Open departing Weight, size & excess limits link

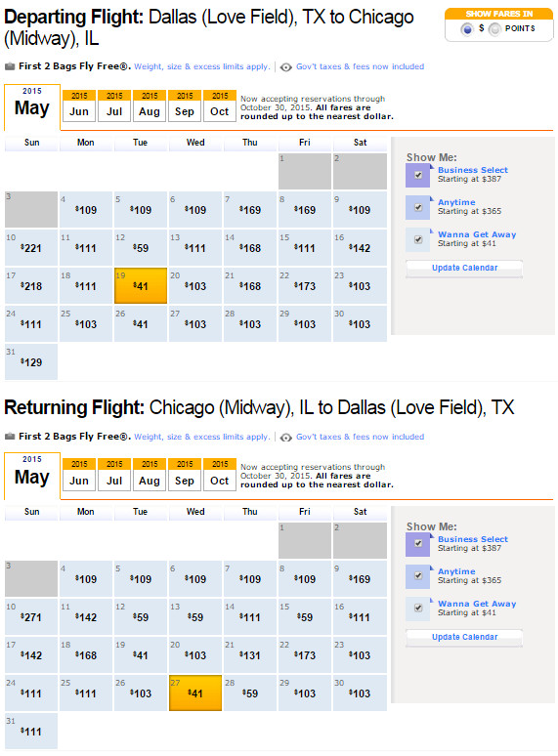tap(201, 66)
